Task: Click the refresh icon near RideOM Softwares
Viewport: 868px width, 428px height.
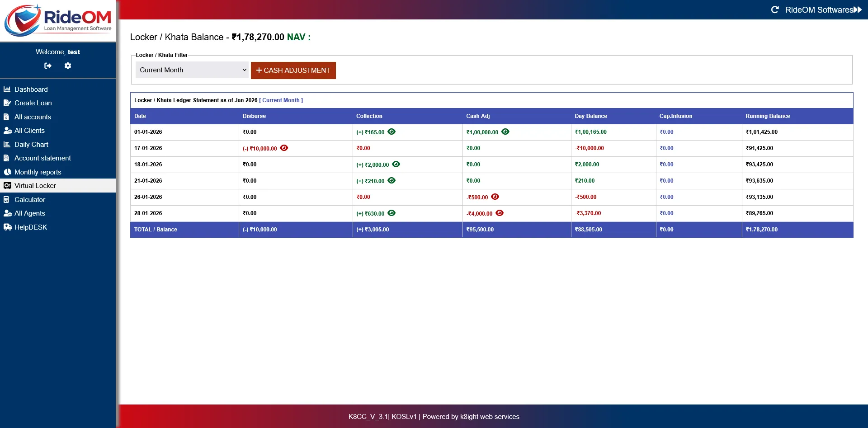Action: (775, 9)
